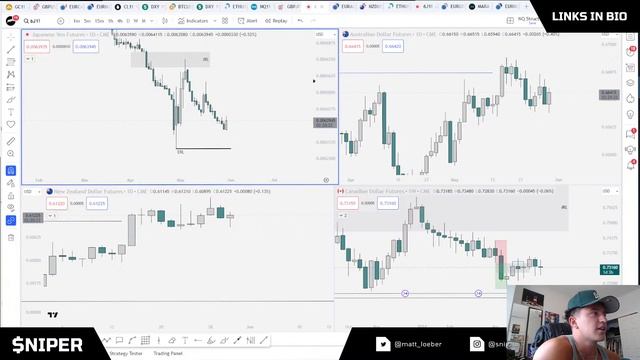The height and width of the screenshot is (360, 640).
Task: Switch to the MARA browser tab
Action: point(478,7)
